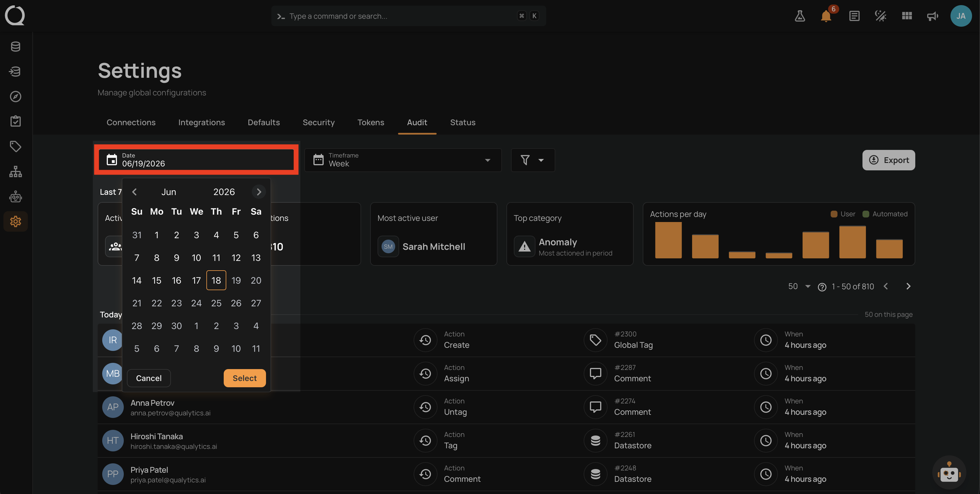Click the Date input field 06/19/2026
This screenshot has width=980, height=494.
[x=196, y=160]
